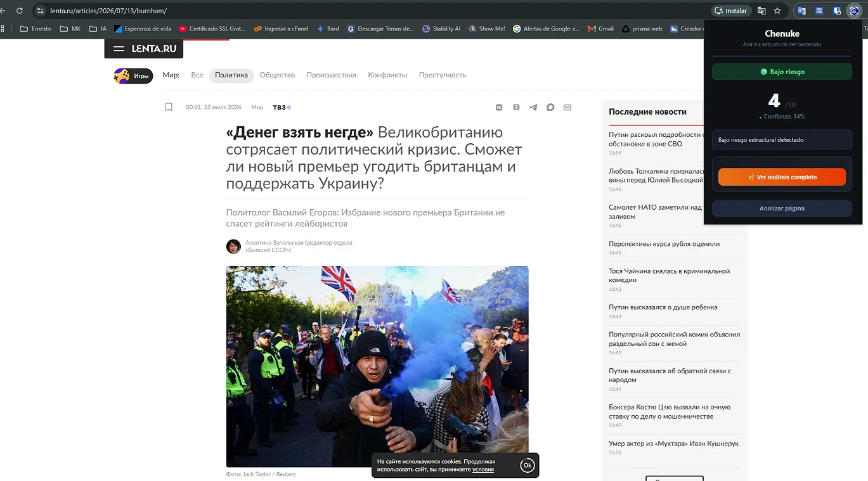
Task: Open news Тося Чайкина снялась в комедии
Action: pos(669,276)
